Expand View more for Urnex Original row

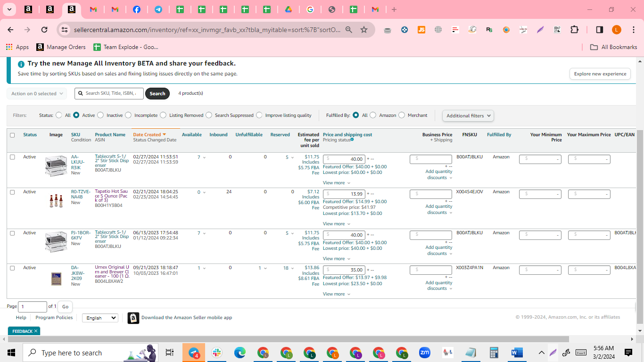pos(337,294)
